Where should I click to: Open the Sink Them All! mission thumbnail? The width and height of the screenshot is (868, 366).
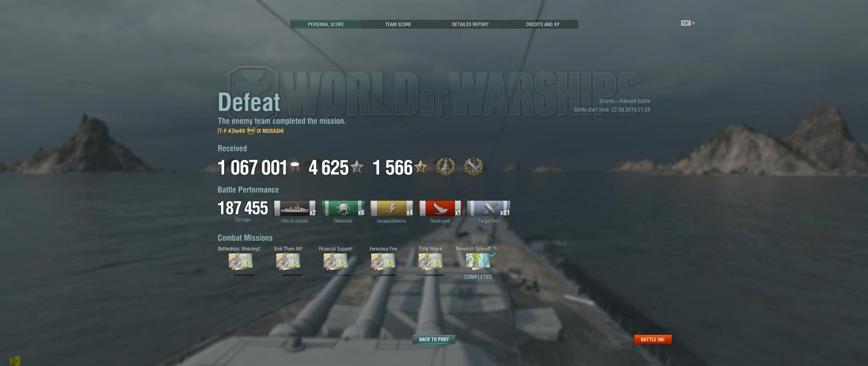[288, 261]
